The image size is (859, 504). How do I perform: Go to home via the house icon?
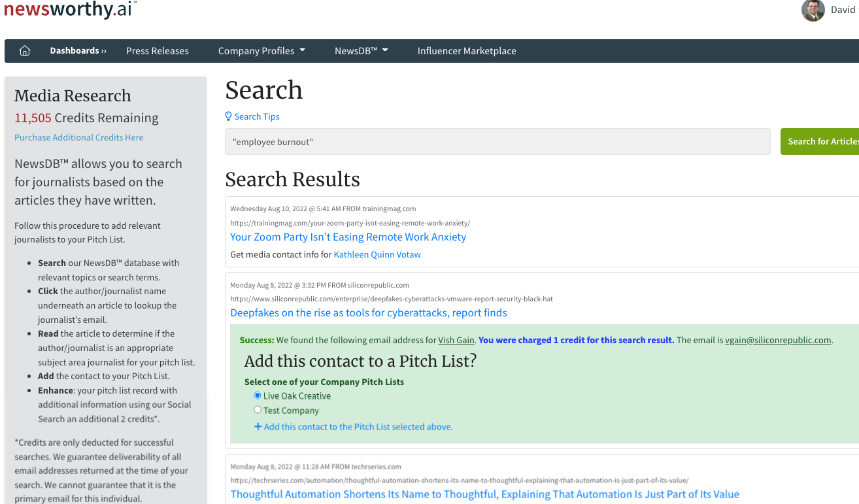point(25,51)
